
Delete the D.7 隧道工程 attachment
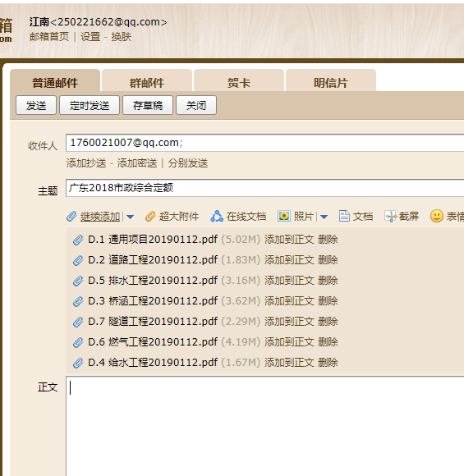point(328,322)
